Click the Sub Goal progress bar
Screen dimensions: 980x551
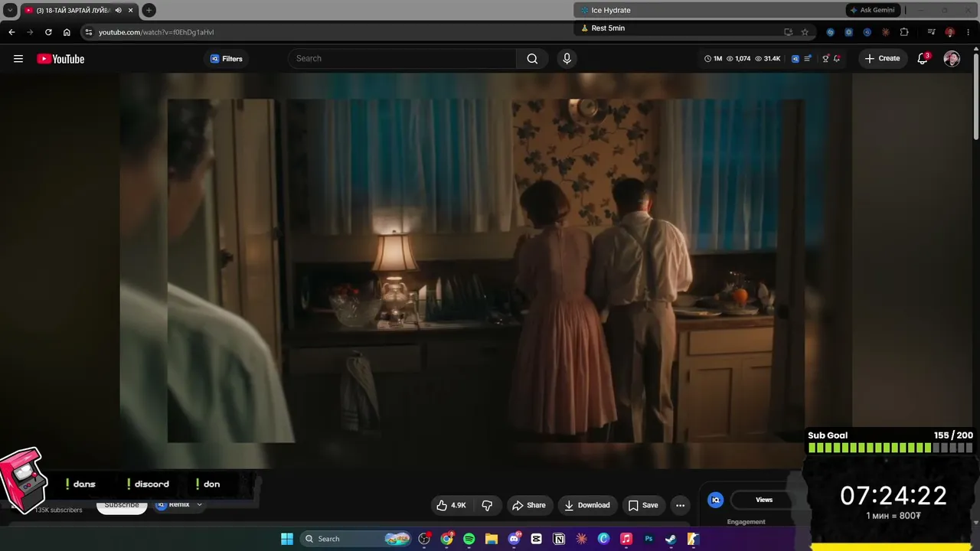tap(890, 448)
